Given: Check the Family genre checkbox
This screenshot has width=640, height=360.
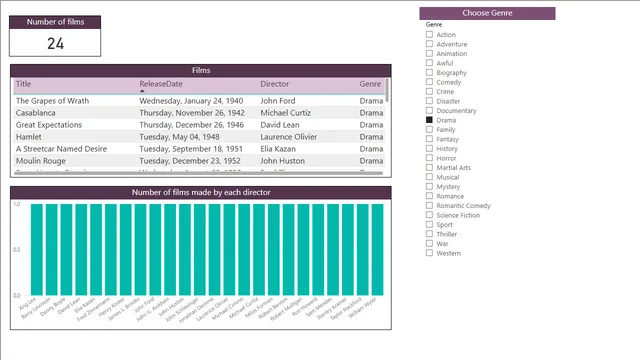Looking at the screenshot, I should coord(429,129).
